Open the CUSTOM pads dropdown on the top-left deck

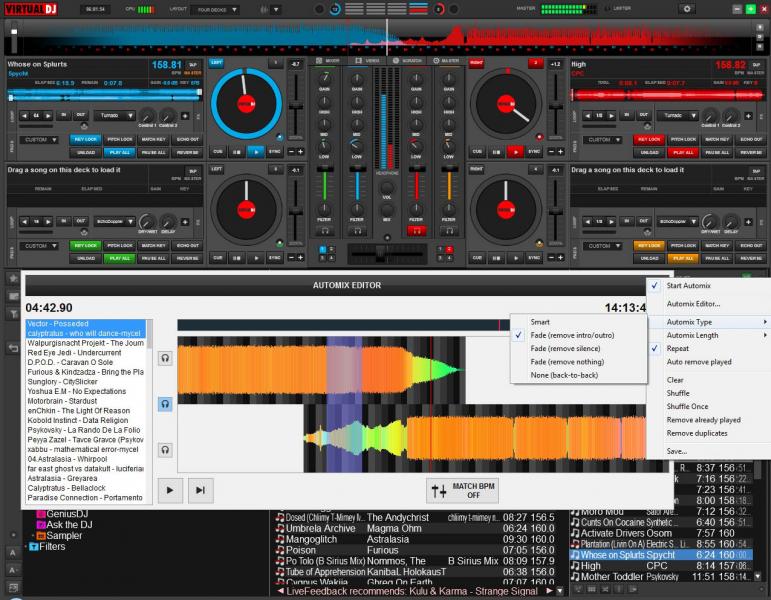click(x=39, y=140)
